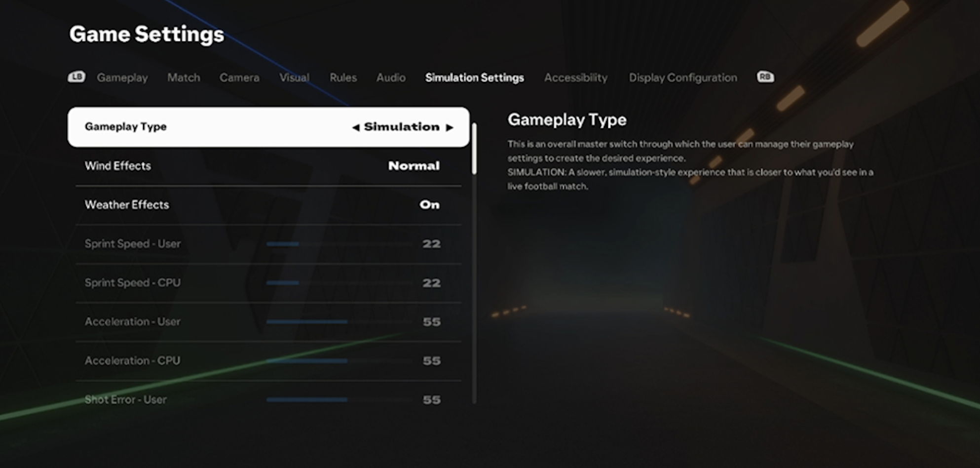Select the Gameplay Type row
980x468 pixels.
[268, 127]
